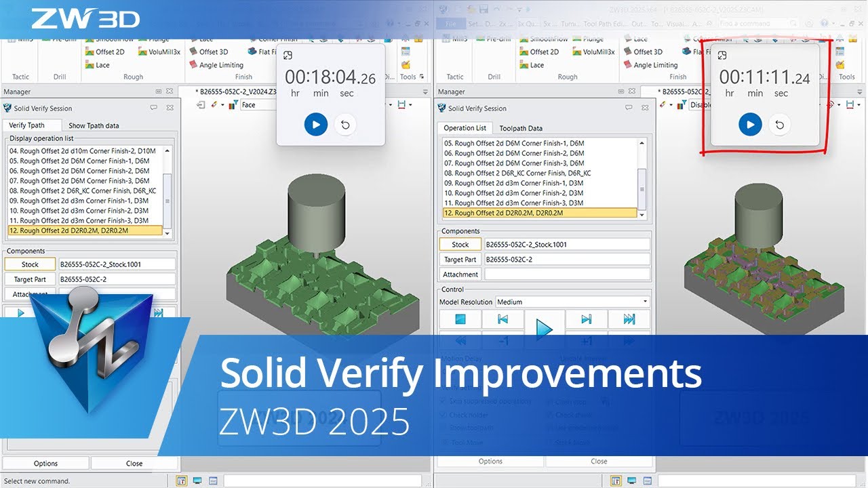Choose Lace rough operation in left window

tap(97, 65)
